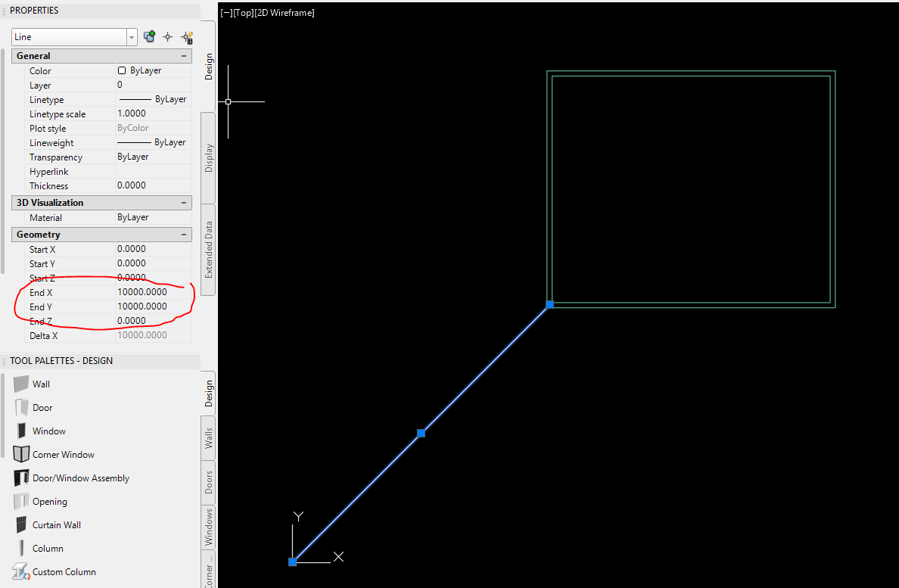Edit the End Y 10000.0000 field
Viewport: 899px width, 588px height.
153,306
